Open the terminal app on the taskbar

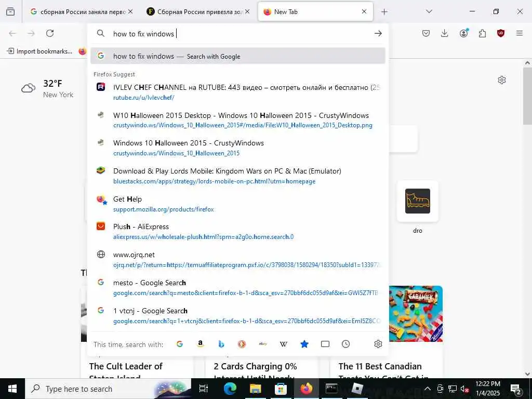click(331, 389)
